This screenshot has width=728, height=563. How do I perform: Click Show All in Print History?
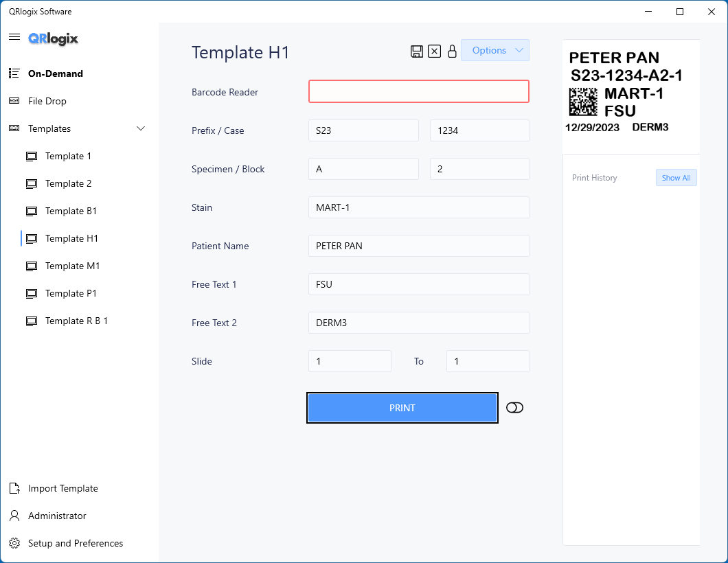point(676,178)
